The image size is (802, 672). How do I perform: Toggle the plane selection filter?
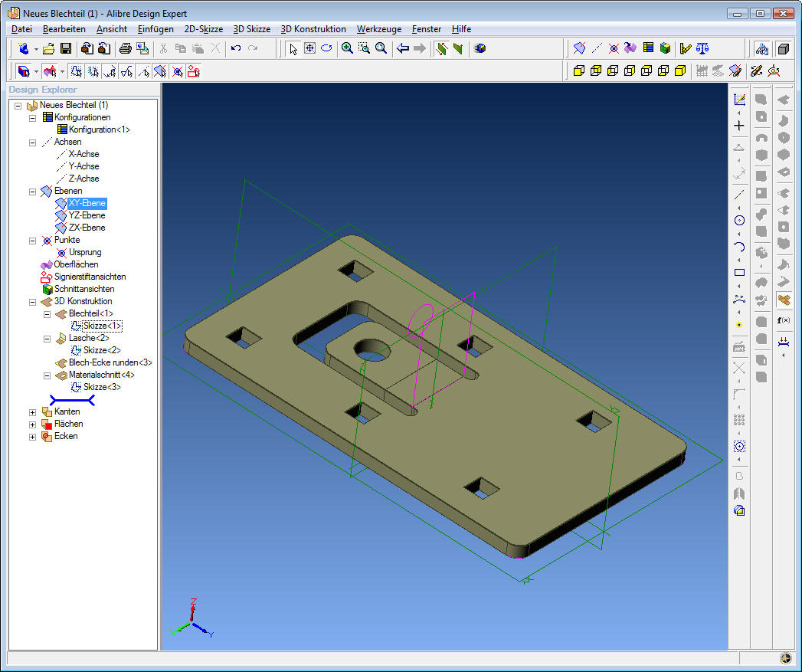(x=160, y=71)
